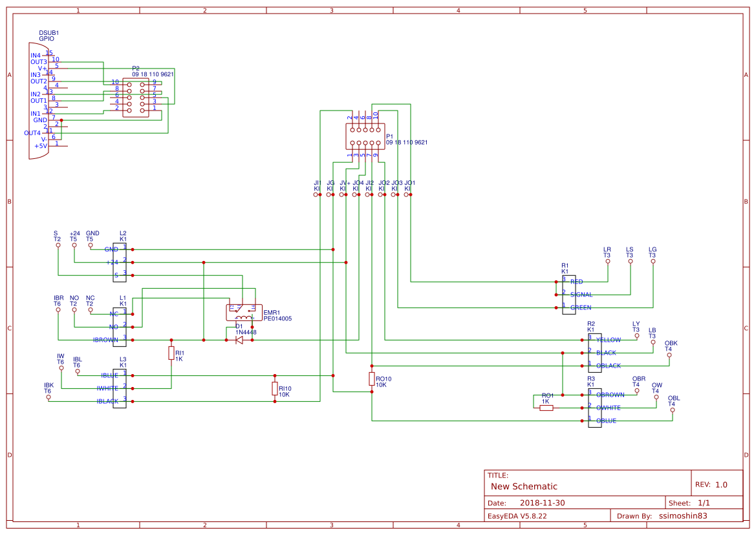Select the +24 T5 test point
756x535 pixels.
pyautogui.click(x=74, y=244)
